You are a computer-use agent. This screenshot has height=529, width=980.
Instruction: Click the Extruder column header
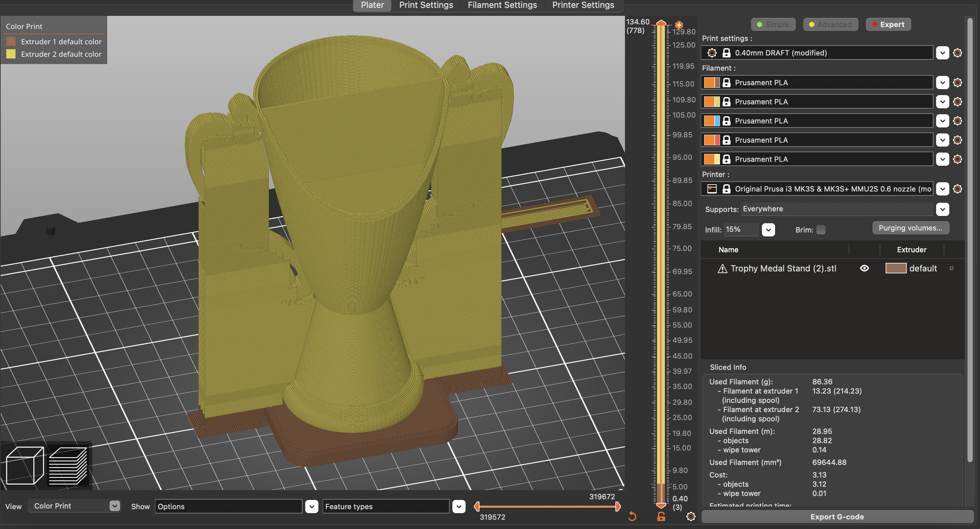[x=911, y=249]
